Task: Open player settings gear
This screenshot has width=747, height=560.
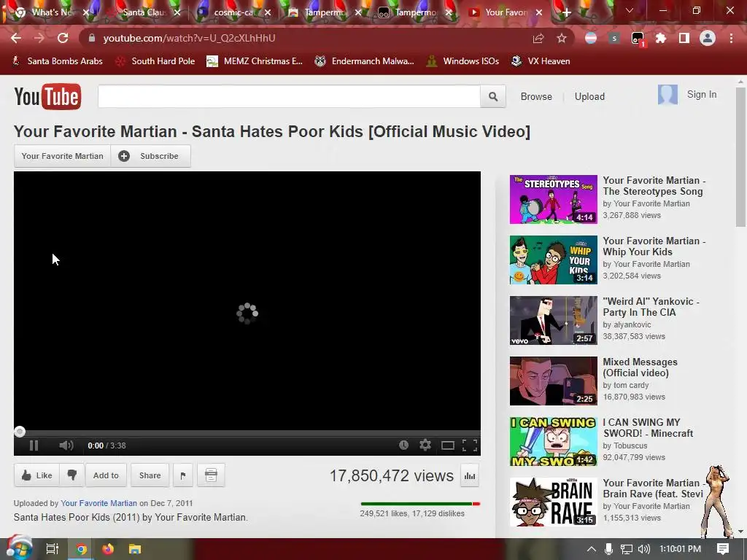Action: click(x=425, y=446)
